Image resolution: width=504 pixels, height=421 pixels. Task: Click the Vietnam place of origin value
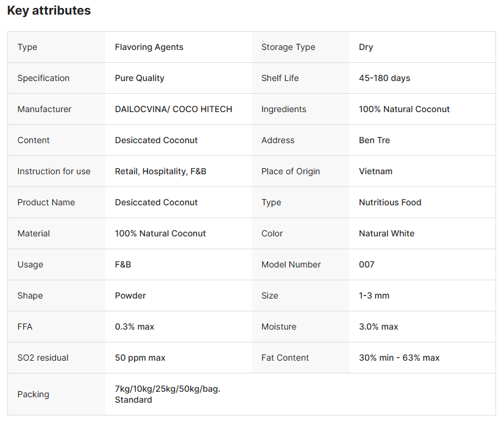point(375,171)
